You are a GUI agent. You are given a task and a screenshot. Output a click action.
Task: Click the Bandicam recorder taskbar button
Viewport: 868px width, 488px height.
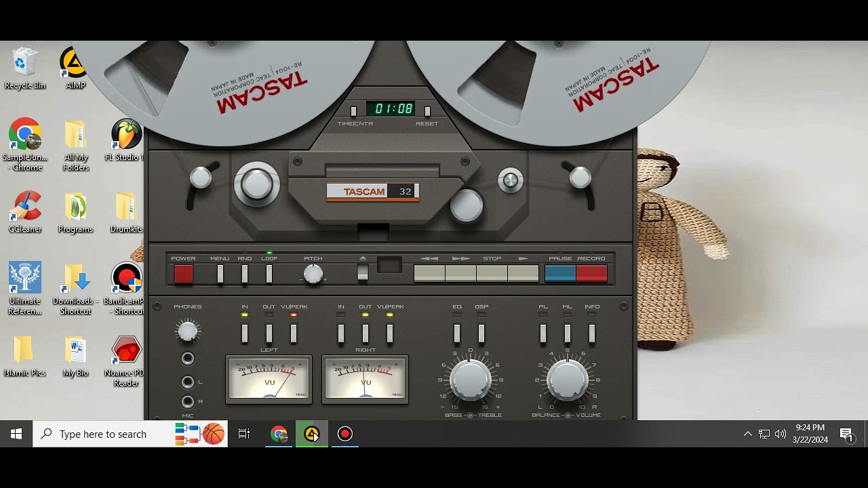(345, 434)
